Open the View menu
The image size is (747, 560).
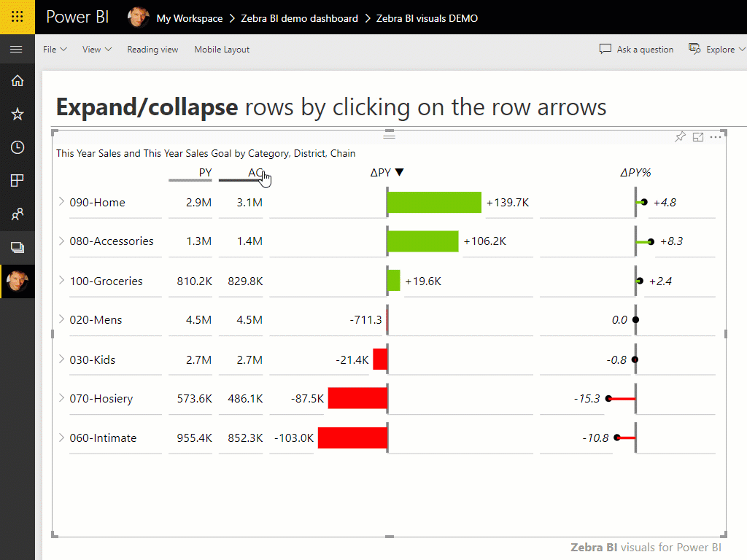96,49
